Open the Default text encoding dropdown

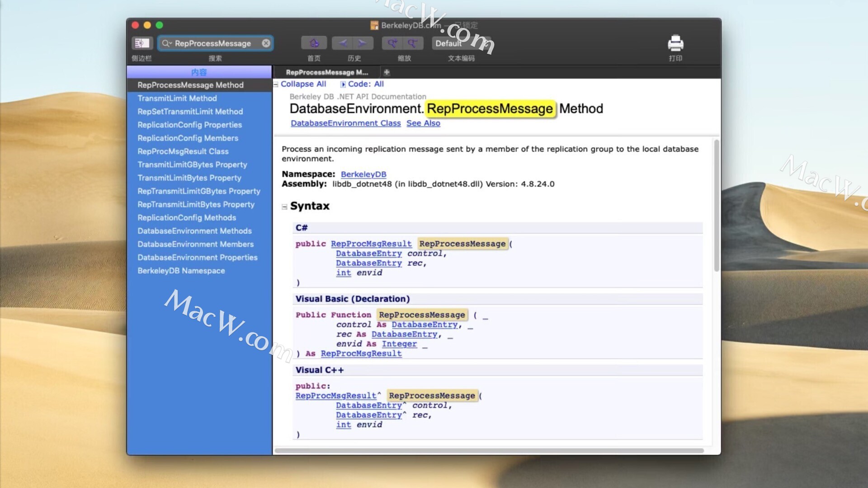click(461, 43)
